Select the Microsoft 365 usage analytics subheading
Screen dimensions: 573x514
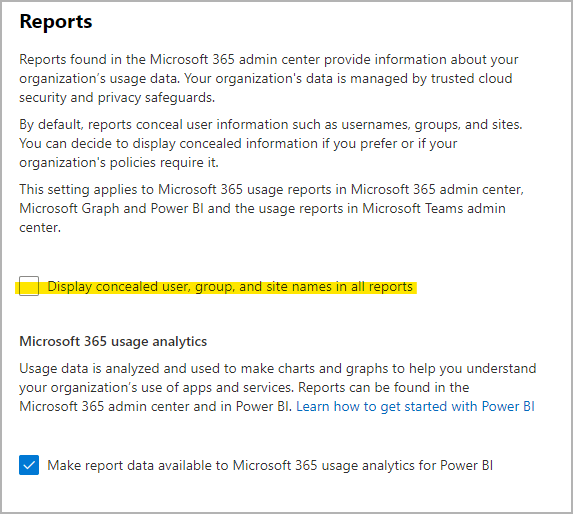click(x=113, y=341)
